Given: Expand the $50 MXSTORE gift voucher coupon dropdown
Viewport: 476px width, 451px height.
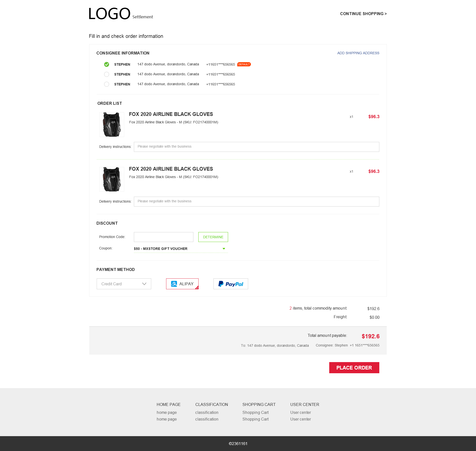Looking at the screenshot, I should click(x=181, y=249).
